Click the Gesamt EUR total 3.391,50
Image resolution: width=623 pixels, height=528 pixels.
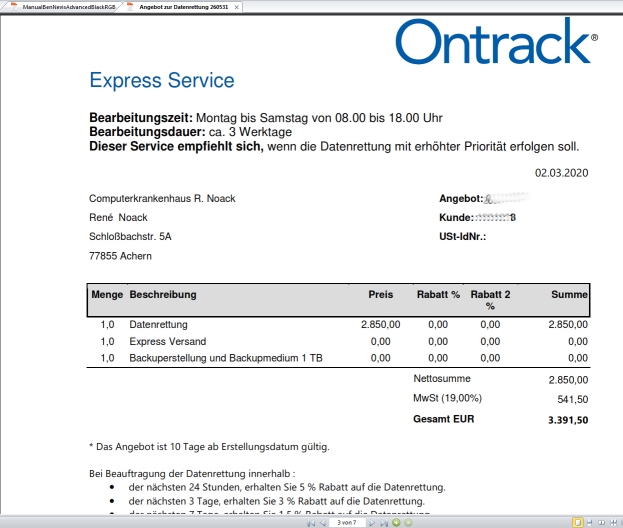(x=568, y=420)
